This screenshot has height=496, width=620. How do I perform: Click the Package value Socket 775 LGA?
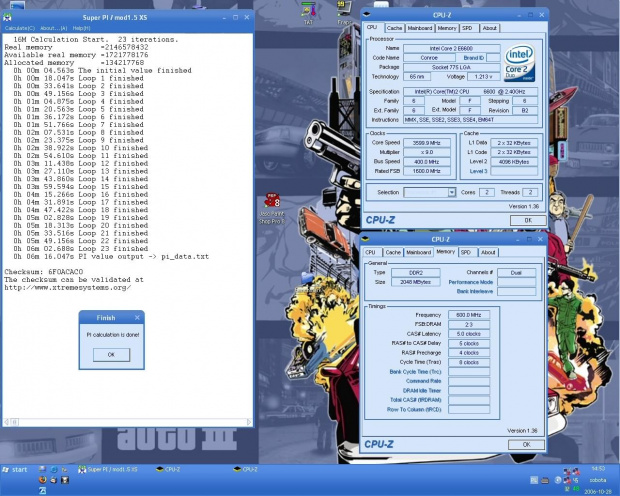(451, 67)
